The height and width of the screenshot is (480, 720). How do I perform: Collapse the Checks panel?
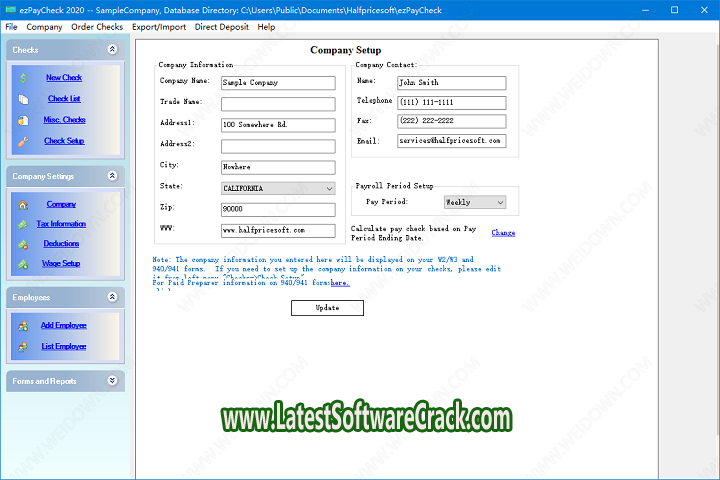(x=112, y=48)
